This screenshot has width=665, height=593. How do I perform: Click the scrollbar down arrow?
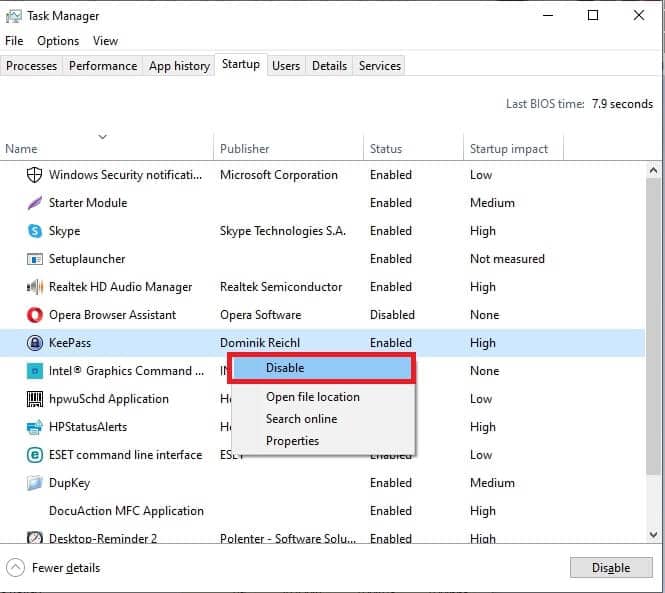(x=654, y=534)
